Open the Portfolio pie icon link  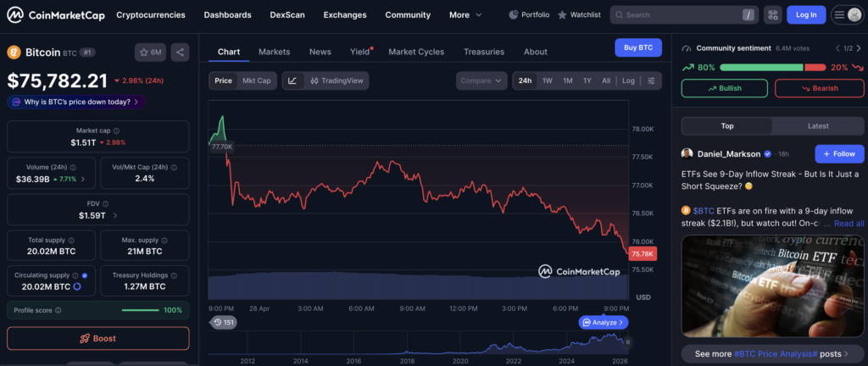click(x=529, y=15)
